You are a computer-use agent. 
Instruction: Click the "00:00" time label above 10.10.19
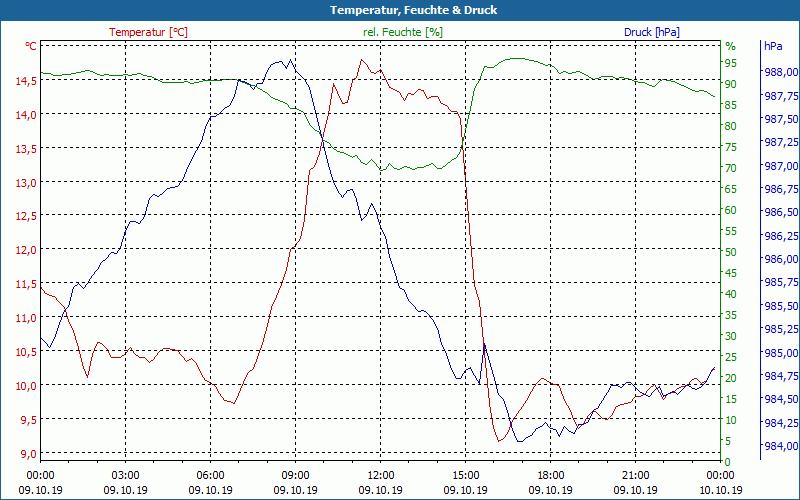pos(720,476)
